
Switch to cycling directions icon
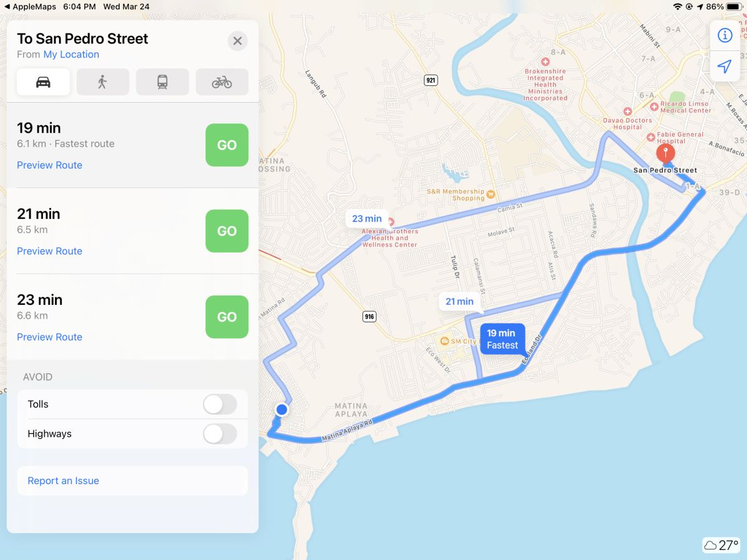pyautogui.click(x=222, y=82)
